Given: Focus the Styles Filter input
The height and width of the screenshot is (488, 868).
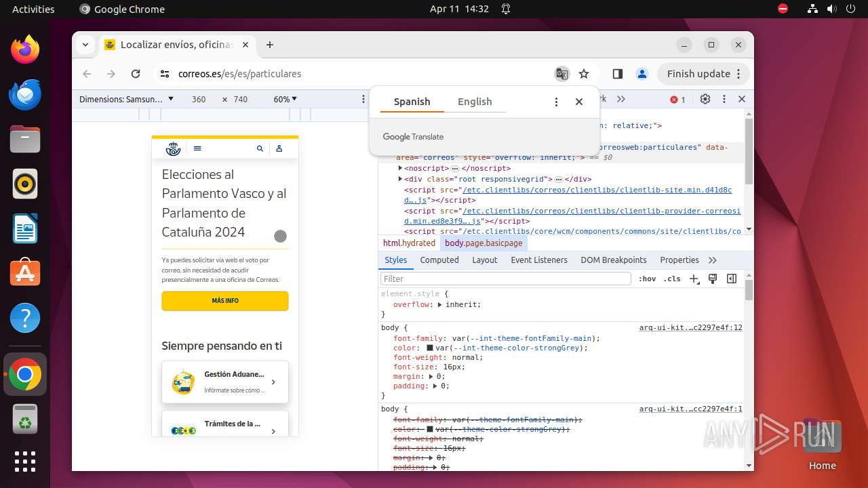Looking at the screenshot, I should (x=506, y=279).
